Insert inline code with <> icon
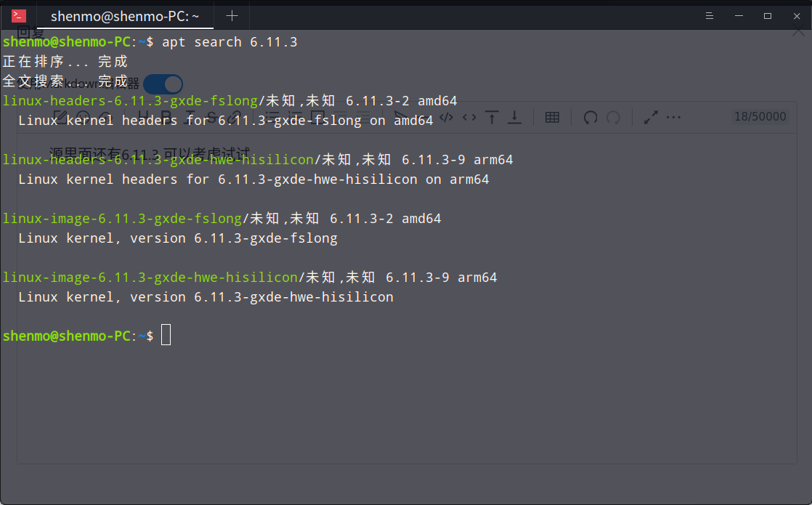The image size is (812, 505). tap(469, 117)
